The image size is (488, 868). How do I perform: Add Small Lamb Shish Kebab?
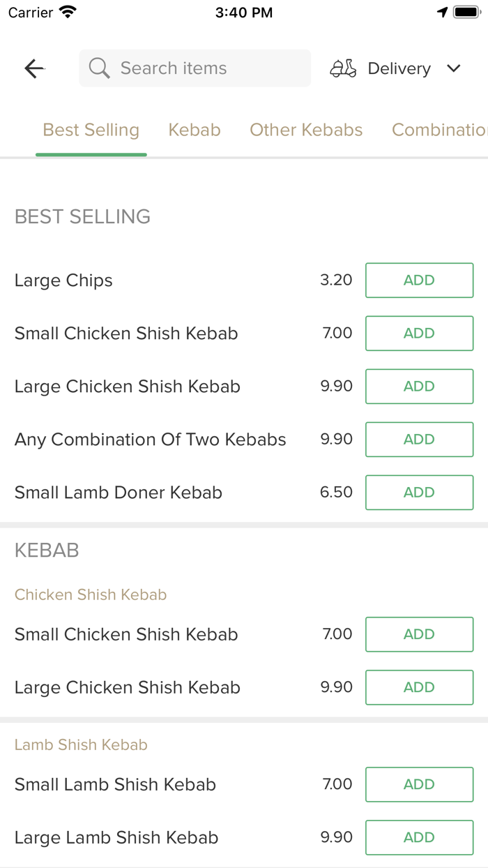tap(419, 784)
